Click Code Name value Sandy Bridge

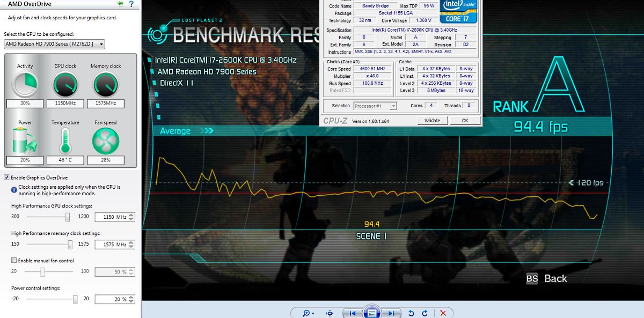pyautogui.click(x=376, y=6)
